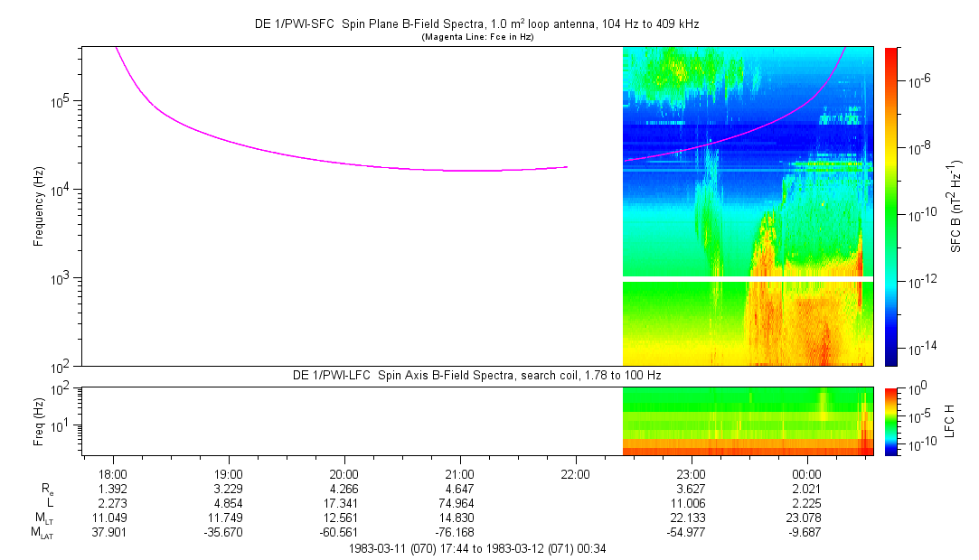This screenshot has height=560, width=979.
Task: Click the Freq (Hz) label of lower panel
Action: [x=39, y=421]
